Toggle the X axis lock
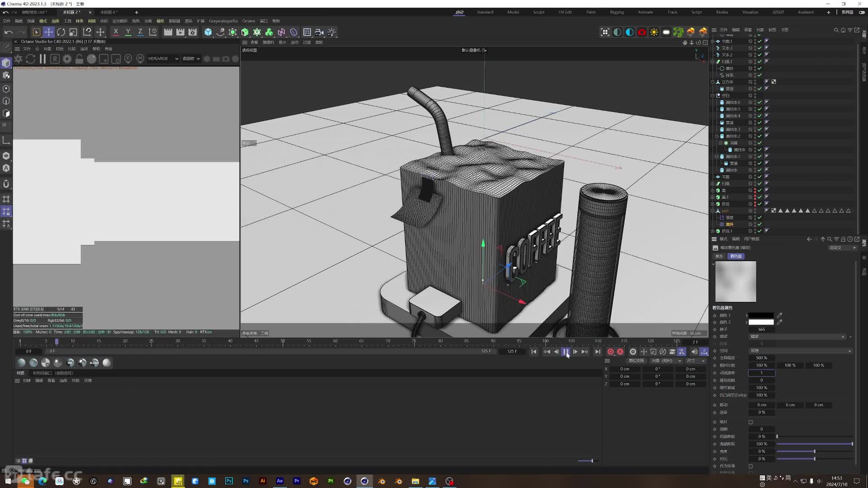The width and height of the screenshot is (868, 488). (116, 32)
